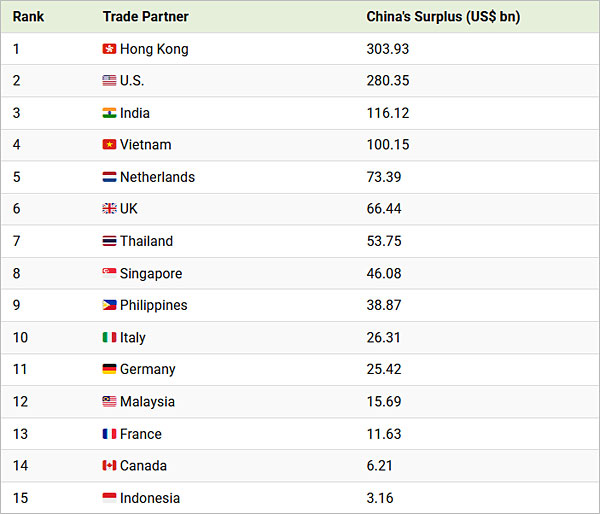Sort by China's Surplus column header
600x514 pixels.
coord(443,17)
